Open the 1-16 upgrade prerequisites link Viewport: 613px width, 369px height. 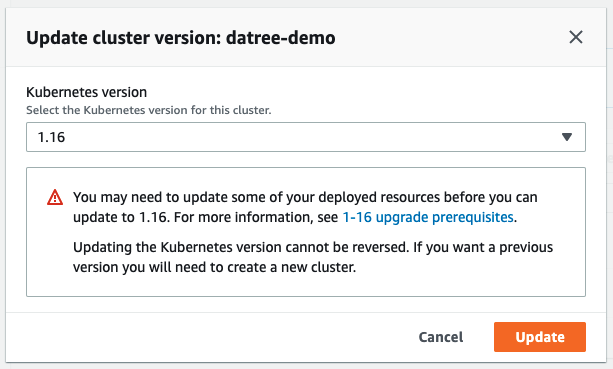tap(428, 217)
